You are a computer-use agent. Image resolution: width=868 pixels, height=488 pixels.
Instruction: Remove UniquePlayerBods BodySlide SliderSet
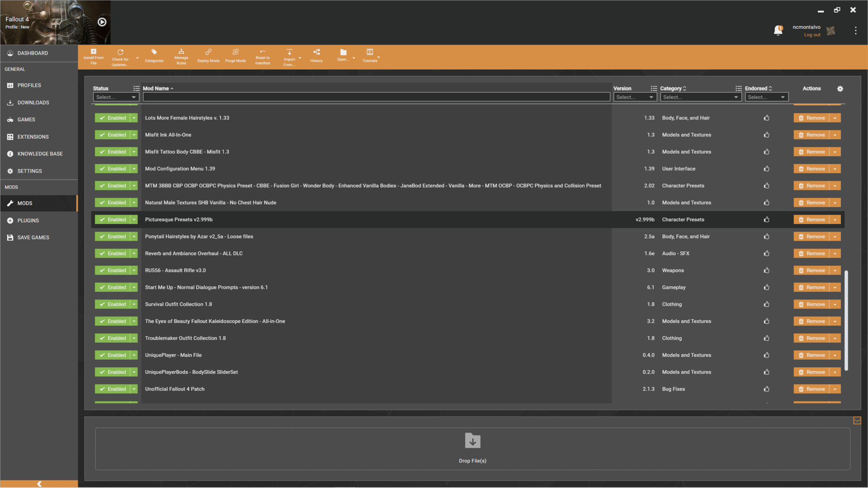pos(811,372)
